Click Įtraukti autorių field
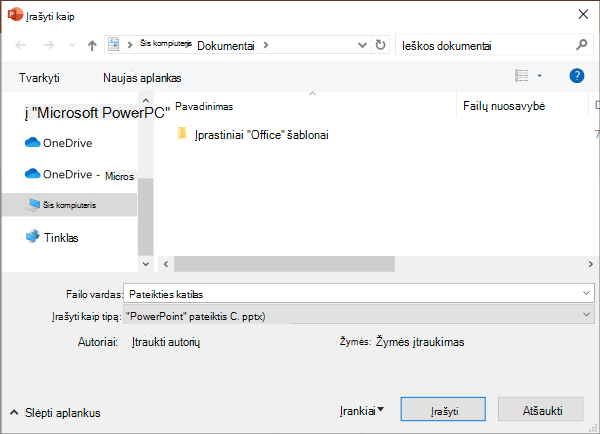600x434 pixels. pos(166,342)
